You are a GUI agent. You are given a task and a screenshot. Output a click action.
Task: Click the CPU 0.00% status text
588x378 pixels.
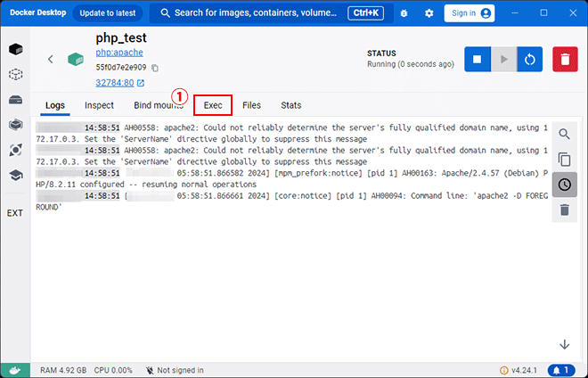(x=113, y=371)
